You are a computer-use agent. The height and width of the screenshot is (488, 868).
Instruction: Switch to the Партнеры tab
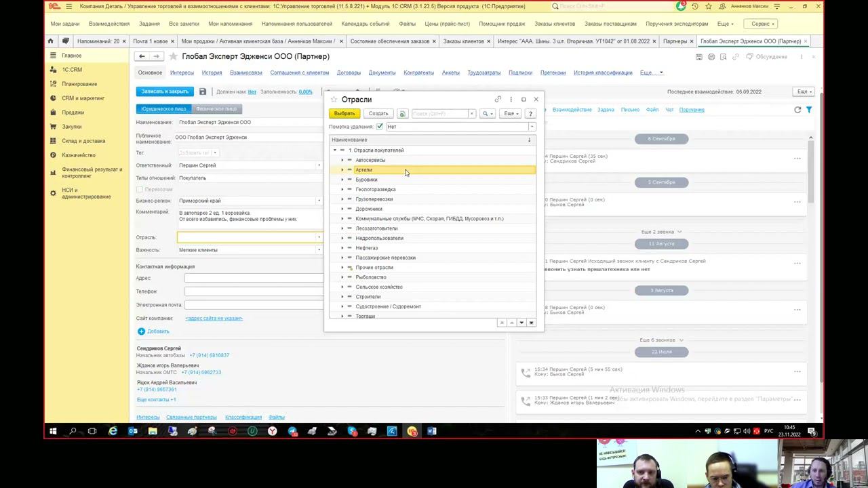[675, 41]
